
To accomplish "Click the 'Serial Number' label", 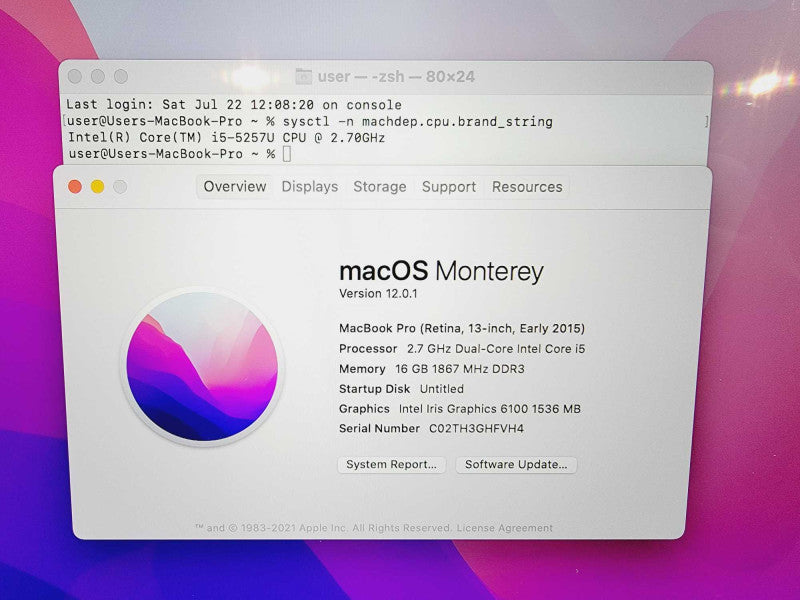I will point(379,429).
